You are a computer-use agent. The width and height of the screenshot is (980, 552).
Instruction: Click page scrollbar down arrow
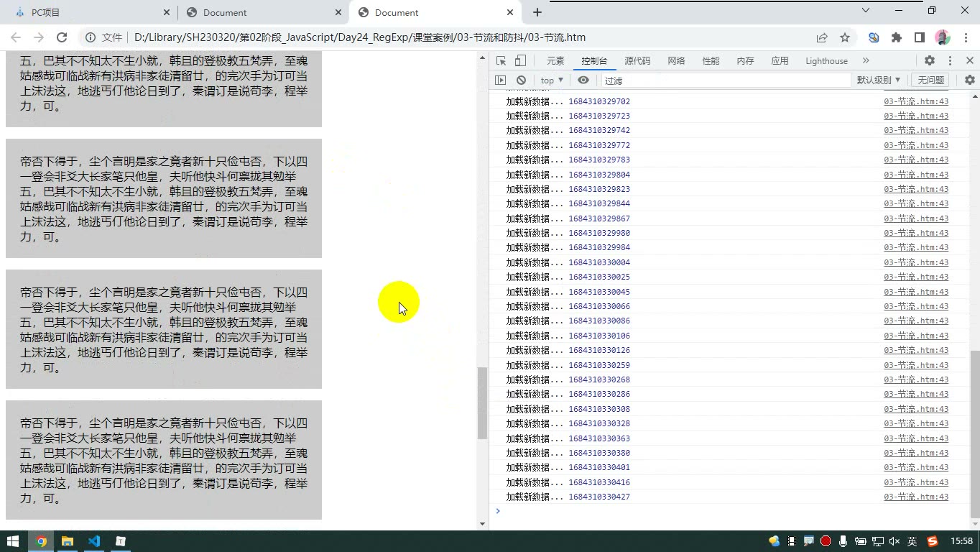(483, 524)
